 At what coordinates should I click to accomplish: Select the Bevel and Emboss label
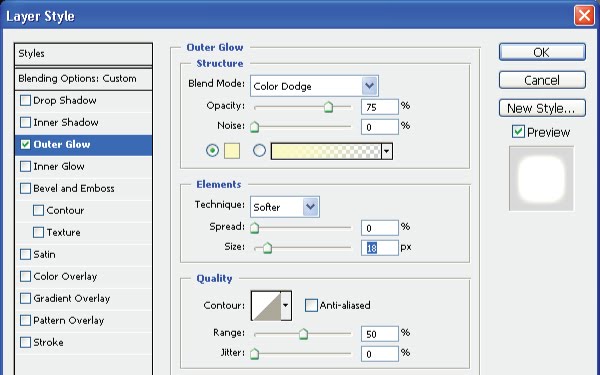click(x=74, y=188)
